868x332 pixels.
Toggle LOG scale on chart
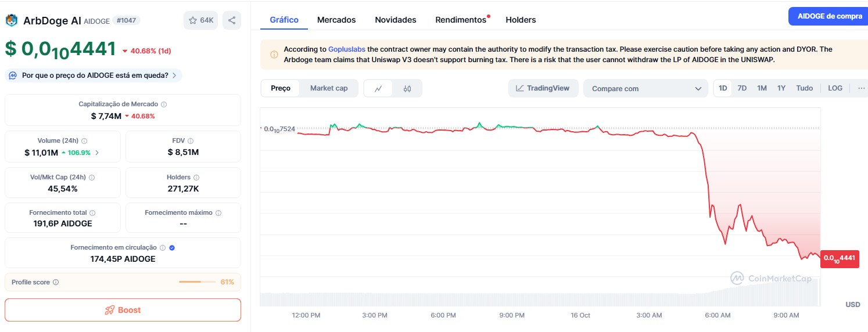[835, 88]
